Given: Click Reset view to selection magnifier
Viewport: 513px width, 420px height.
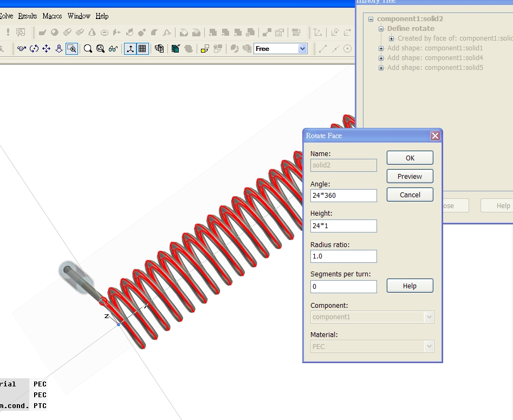Looking at the screenshot, I should point(100,49).
